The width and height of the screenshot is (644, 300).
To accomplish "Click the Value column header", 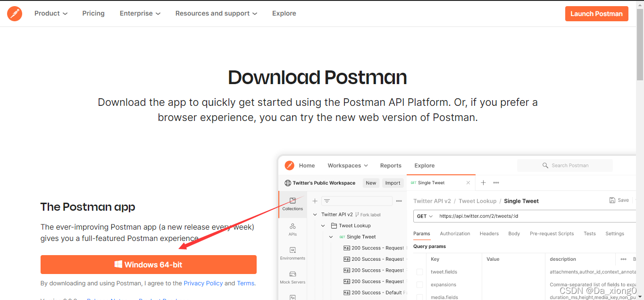I will point(493,259).
